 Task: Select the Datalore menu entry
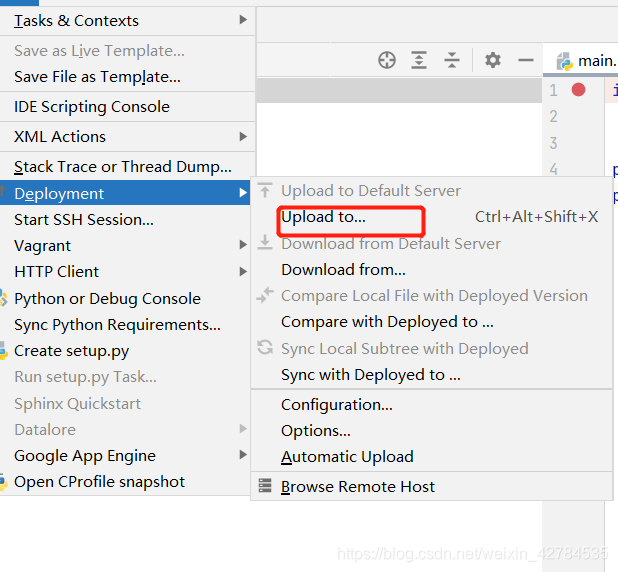pyautogui.click(x=125, y=429)
